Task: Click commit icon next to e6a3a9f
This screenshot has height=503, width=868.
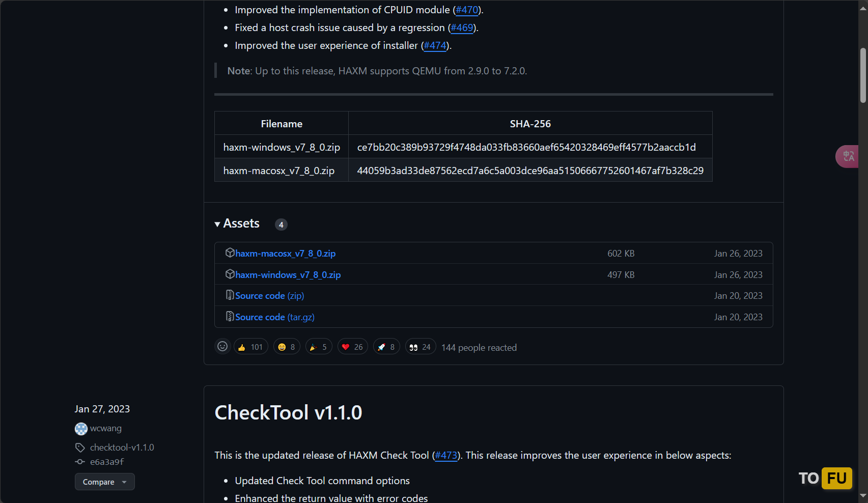Action: coord(80,462)
